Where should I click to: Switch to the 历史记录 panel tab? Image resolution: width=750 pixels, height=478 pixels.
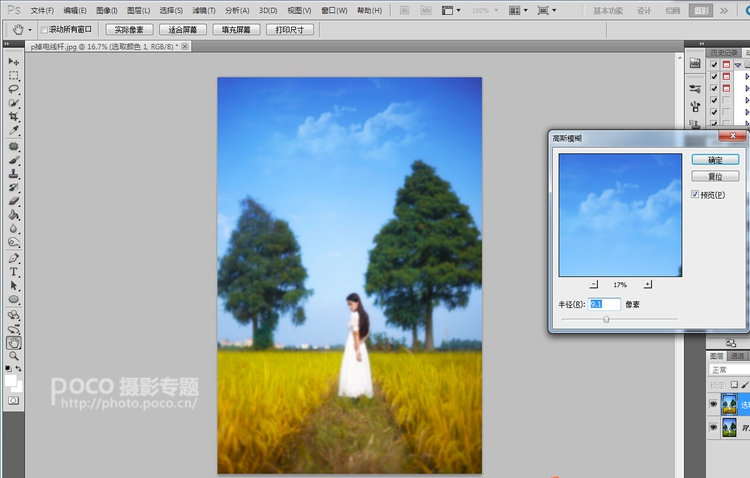click(723, 52)
